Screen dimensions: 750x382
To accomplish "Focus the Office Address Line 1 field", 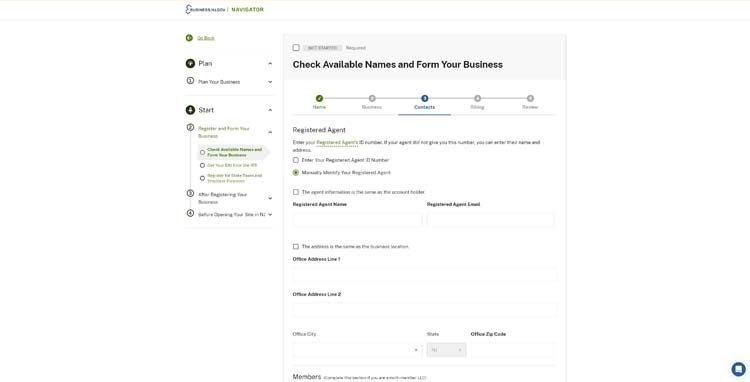I will click(425, 274).
